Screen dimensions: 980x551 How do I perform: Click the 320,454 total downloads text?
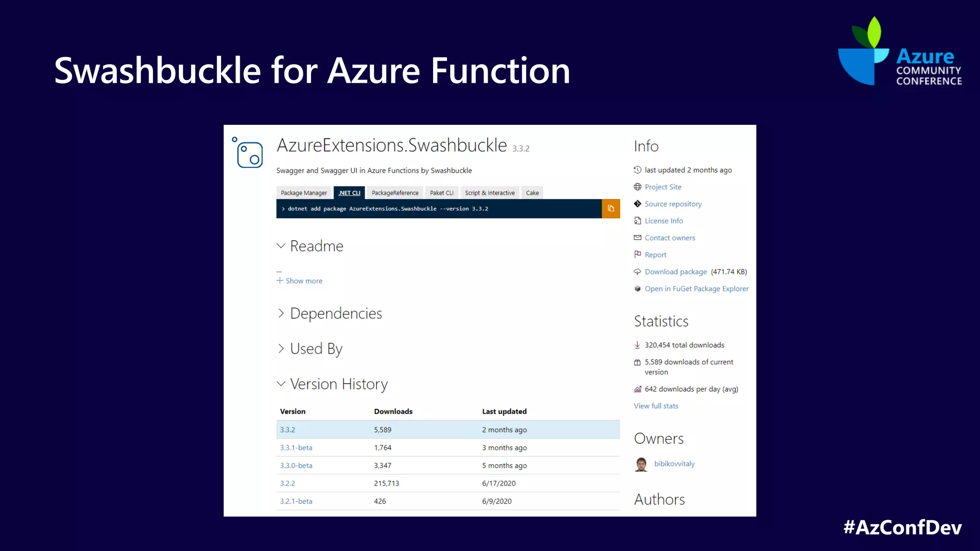[684, 345]
